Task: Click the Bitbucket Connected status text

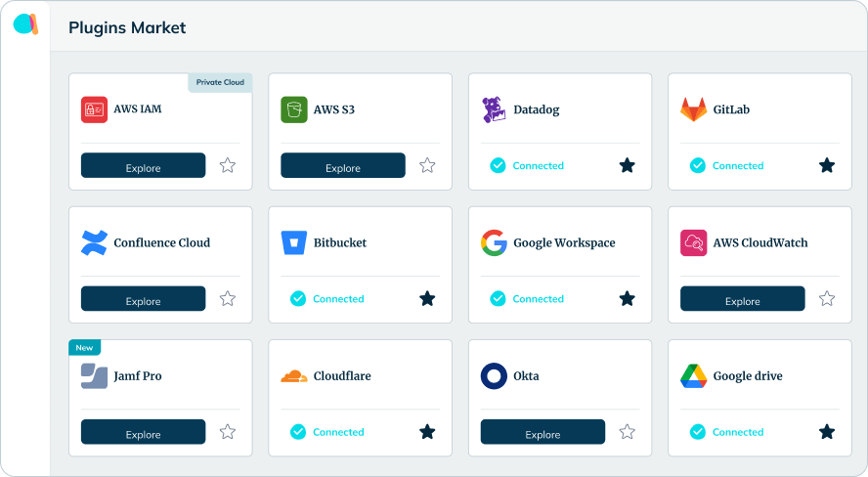Action: [x=338, y=299]
